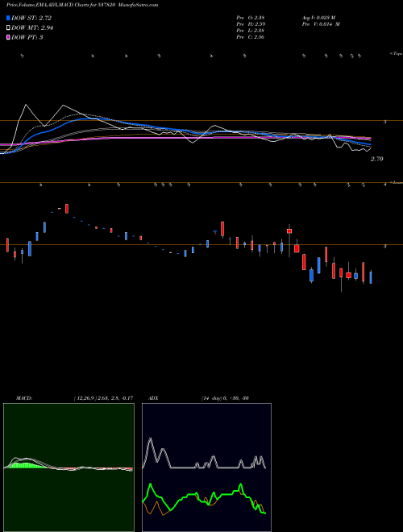Click the Pre C value
The height and width of the screenshot is (532, 403).
coord(251,37)
